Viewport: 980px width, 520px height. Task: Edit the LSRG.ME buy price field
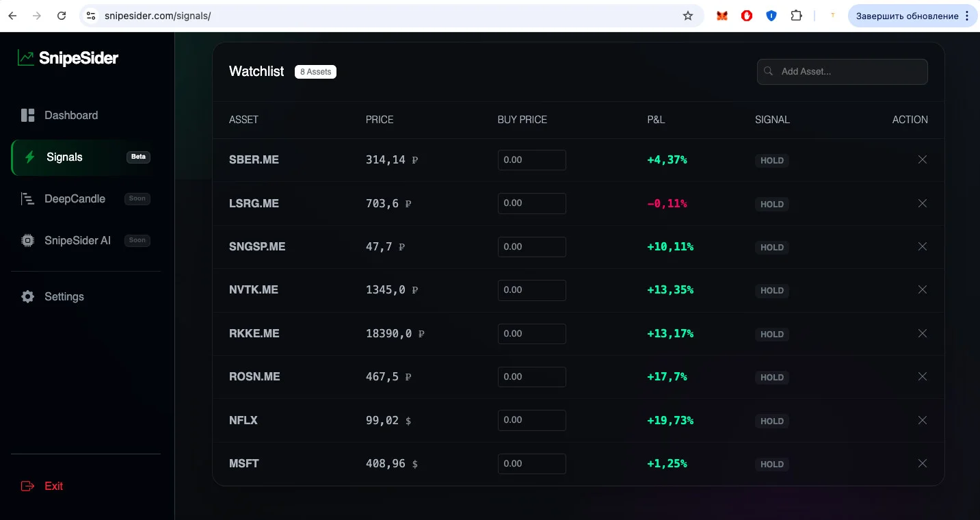click(x=531, y=203)
